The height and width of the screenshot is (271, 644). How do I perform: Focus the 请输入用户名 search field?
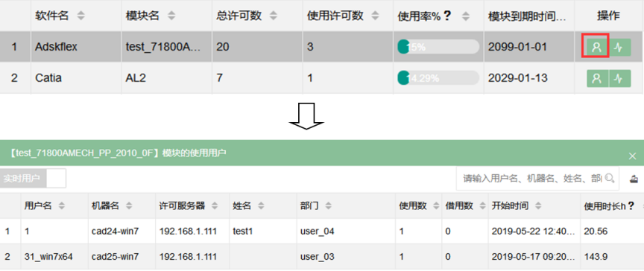(532, 179)
